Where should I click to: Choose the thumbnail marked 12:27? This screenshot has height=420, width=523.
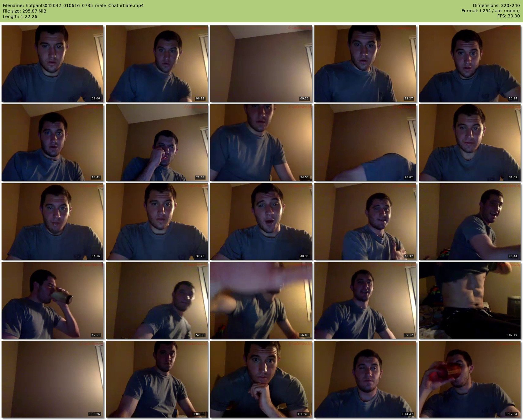[365, 64]
